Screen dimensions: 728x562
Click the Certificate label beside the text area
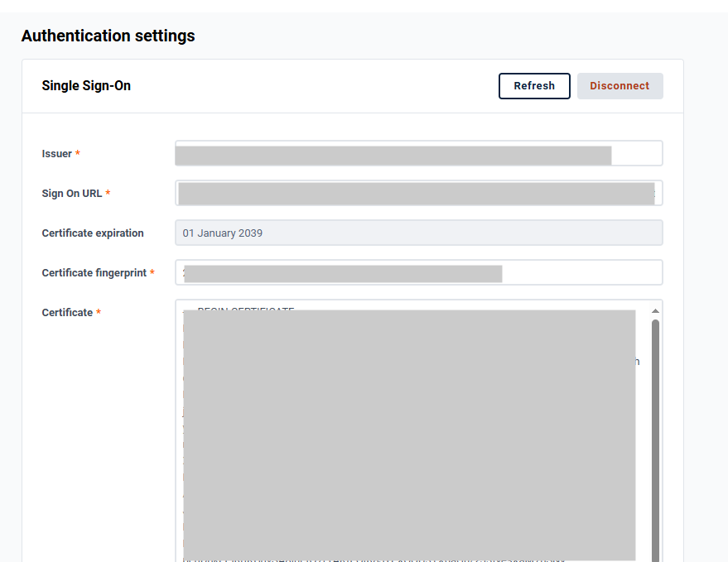(x=67, y=313)
